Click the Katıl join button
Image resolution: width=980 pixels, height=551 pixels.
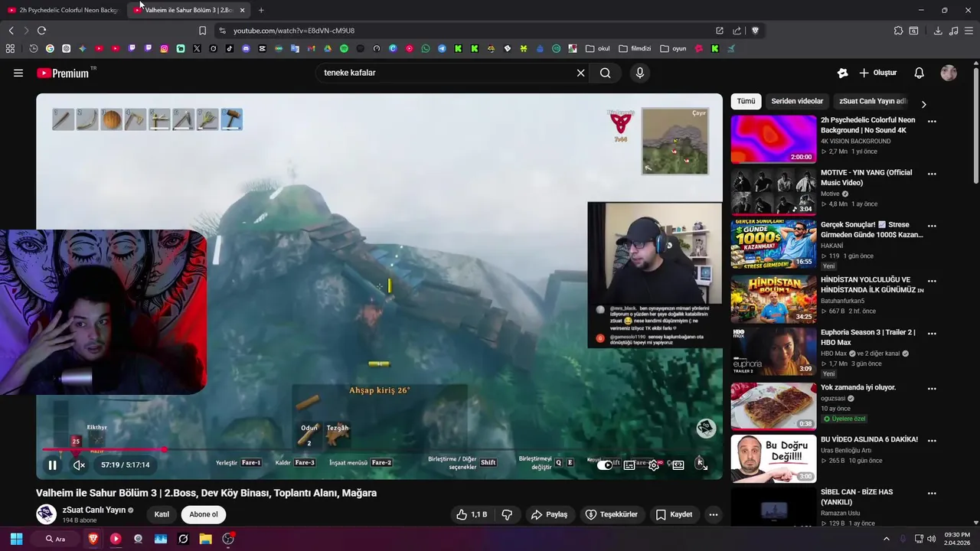(x=162, y=514)
